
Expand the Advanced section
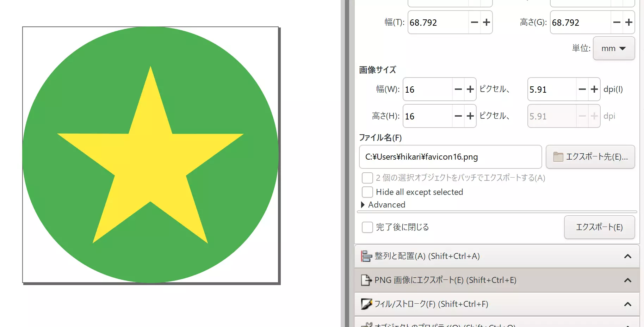[x=363, y=205]
